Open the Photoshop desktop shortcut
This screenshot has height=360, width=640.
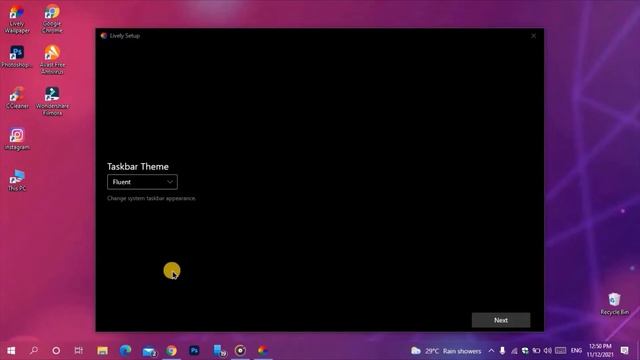coord(17,57)
